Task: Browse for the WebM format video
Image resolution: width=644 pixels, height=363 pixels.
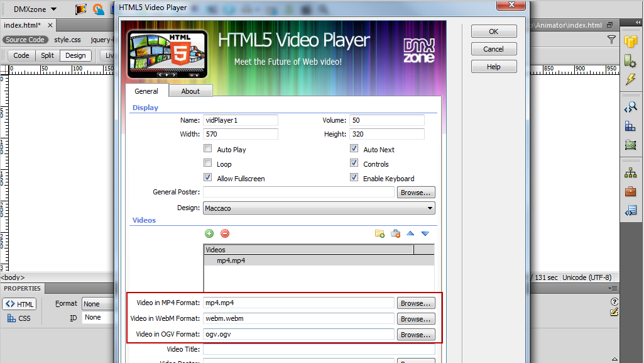Action: click(416, 318)
